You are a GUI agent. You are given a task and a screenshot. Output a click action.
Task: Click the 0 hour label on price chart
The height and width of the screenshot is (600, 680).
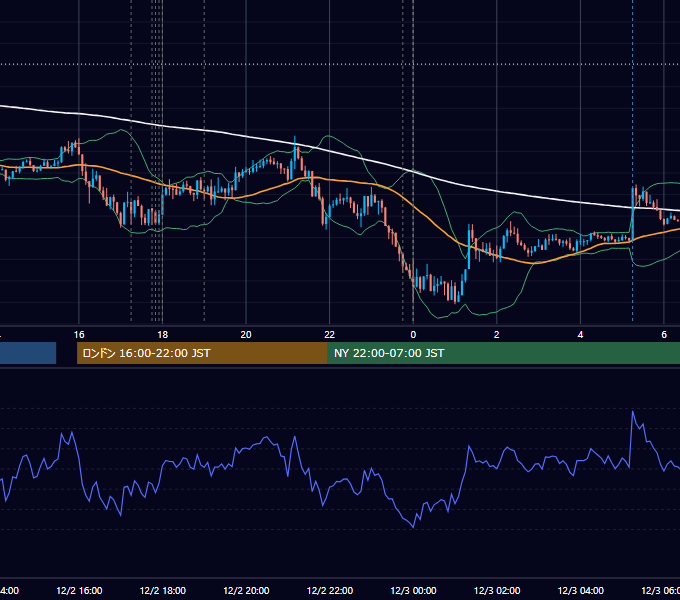pos(413,335)
